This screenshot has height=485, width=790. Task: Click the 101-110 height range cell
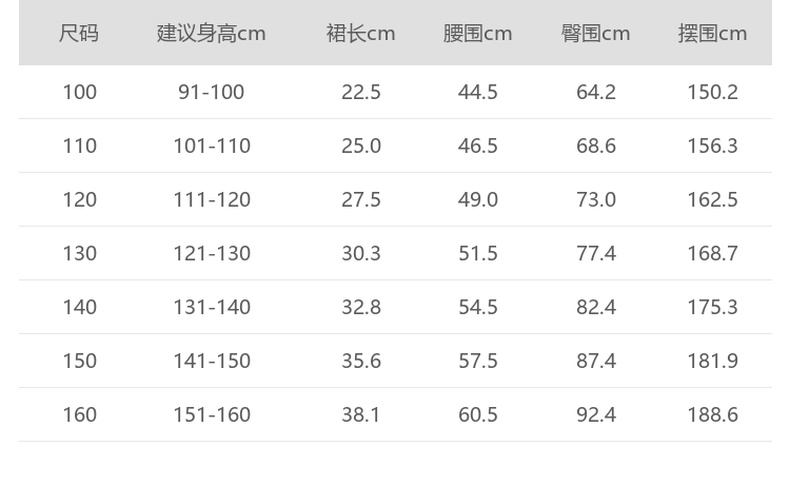point(211,146)
